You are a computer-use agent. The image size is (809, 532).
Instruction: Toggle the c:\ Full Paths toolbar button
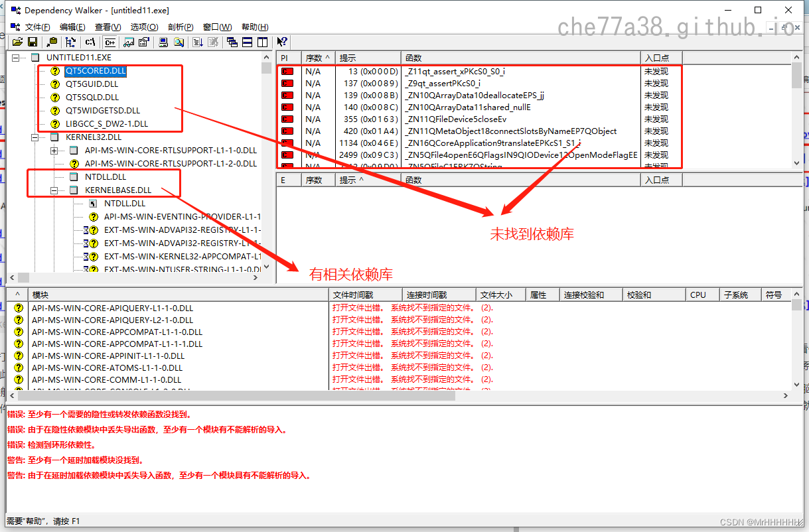(x=90, y=42)
